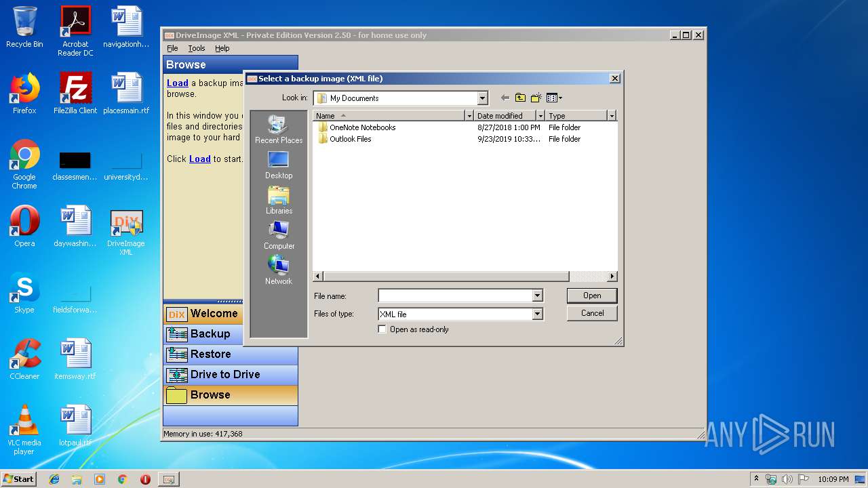Open the Start menu
The height and width of the screenshot is (488, 868).
(19, 479)
